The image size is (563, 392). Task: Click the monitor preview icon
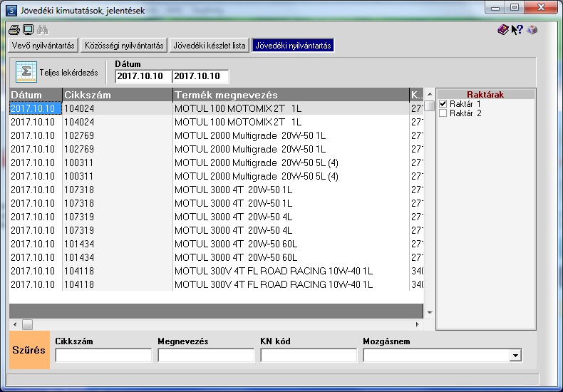[28, 29]
